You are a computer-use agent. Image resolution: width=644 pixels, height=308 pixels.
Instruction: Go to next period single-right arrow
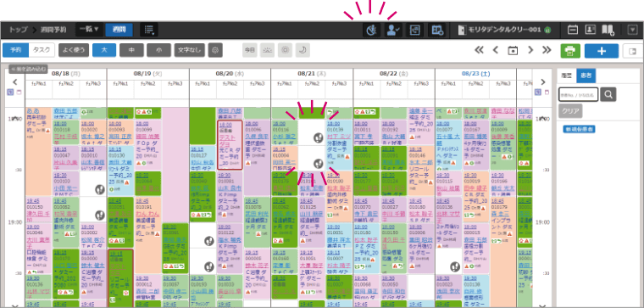point(530,50)
